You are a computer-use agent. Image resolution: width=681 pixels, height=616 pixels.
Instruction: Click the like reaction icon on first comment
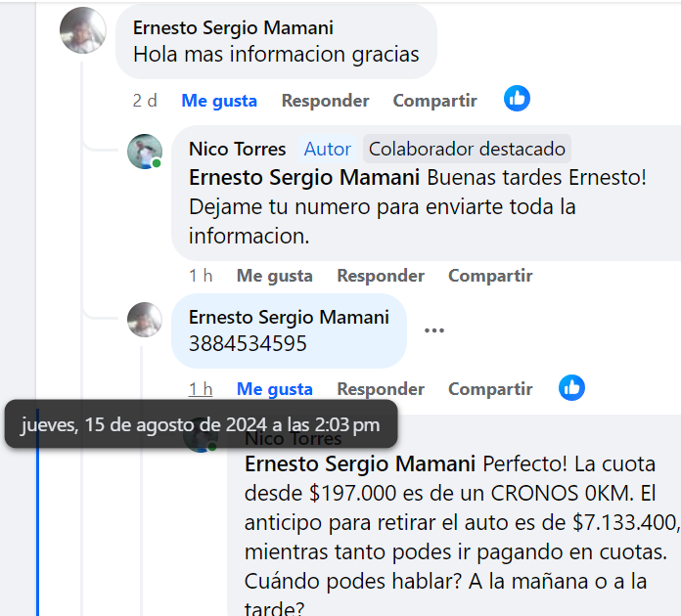coord(517,99)
